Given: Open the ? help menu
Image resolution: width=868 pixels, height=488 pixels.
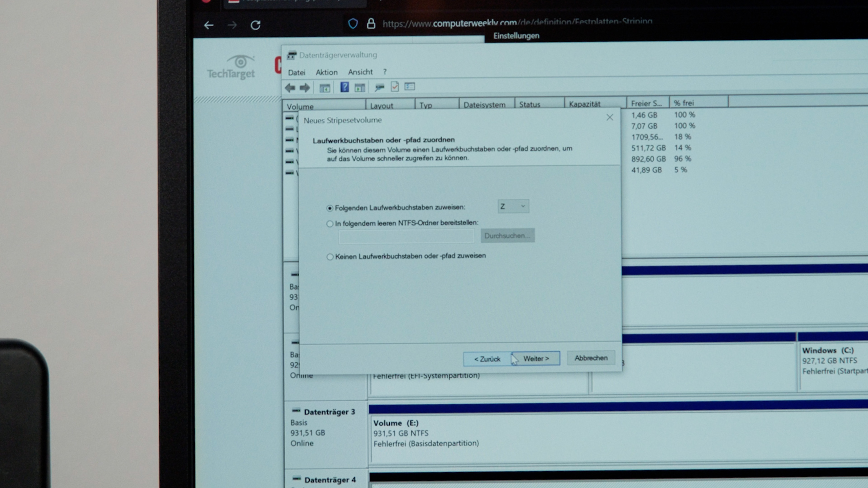Looking at the screenshot, I should [x=385, y=71].
